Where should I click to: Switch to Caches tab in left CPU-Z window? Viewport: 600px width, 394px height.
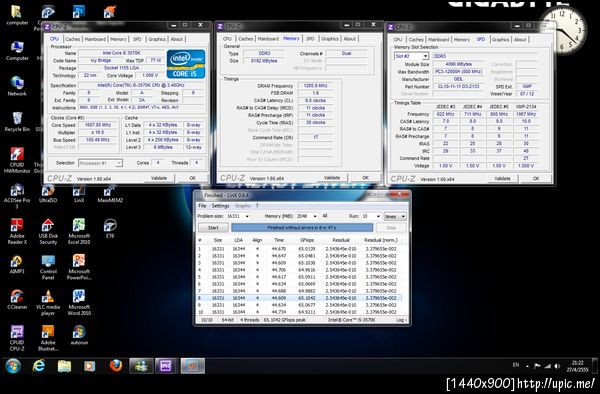point(72,39)
